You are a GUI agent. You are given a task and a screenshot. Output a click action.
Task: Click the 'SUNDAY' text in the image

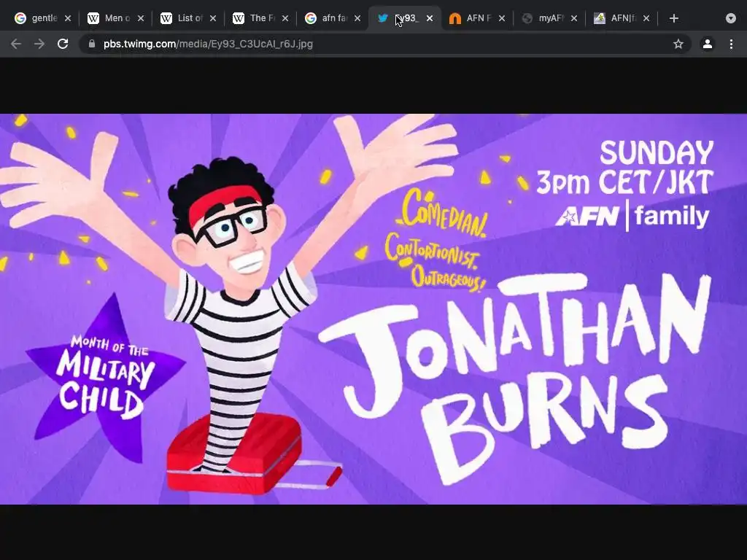point(657,152)
